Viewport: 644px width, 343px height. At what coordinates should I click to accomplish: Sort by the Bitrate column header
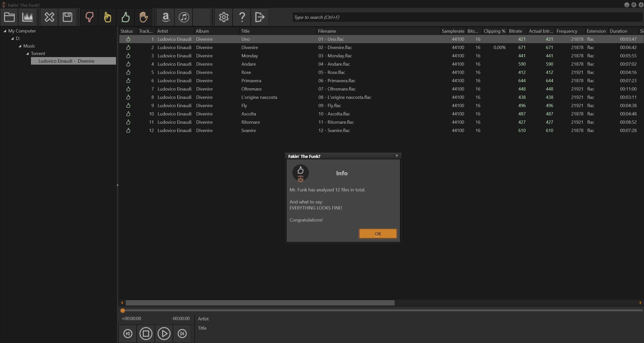click(515, 31)
